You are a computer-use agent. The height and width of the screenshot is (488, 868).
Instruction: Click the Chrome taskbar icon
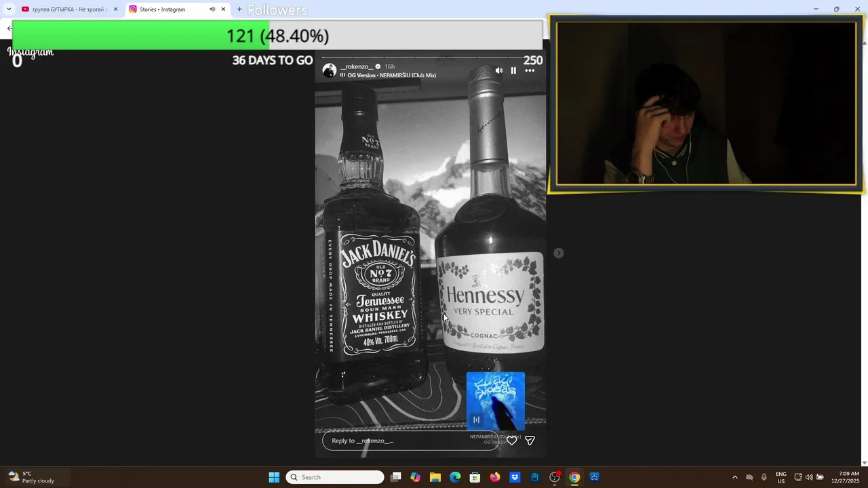574,477
